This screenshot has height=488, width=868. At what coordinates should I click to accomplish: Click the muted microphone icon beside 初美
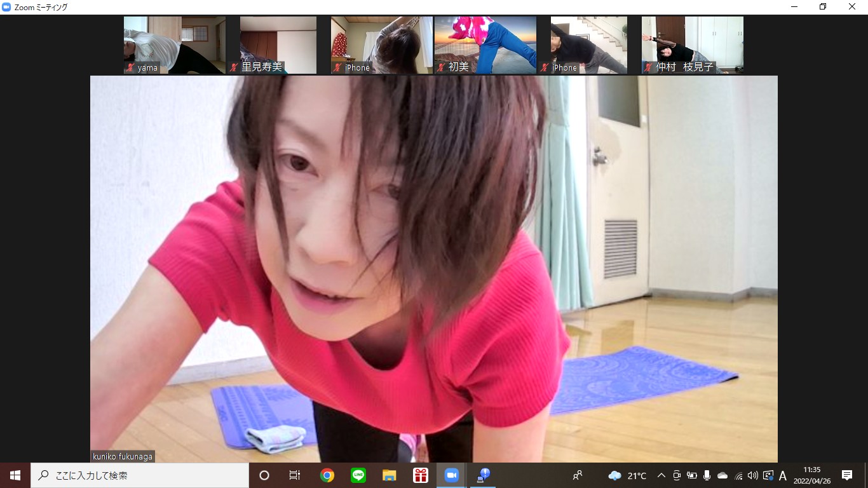(442, 67)
